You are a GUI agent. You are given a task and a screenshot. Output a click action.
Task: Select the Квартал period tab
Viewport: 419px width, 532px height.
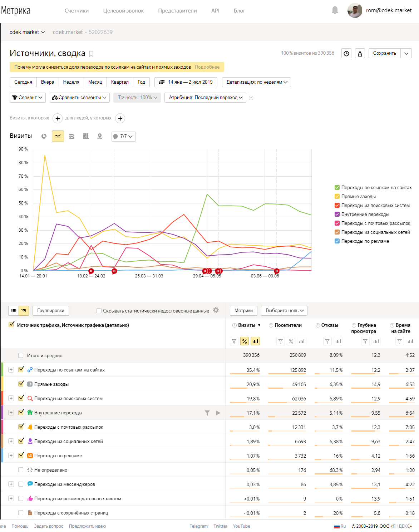[120, 82]
